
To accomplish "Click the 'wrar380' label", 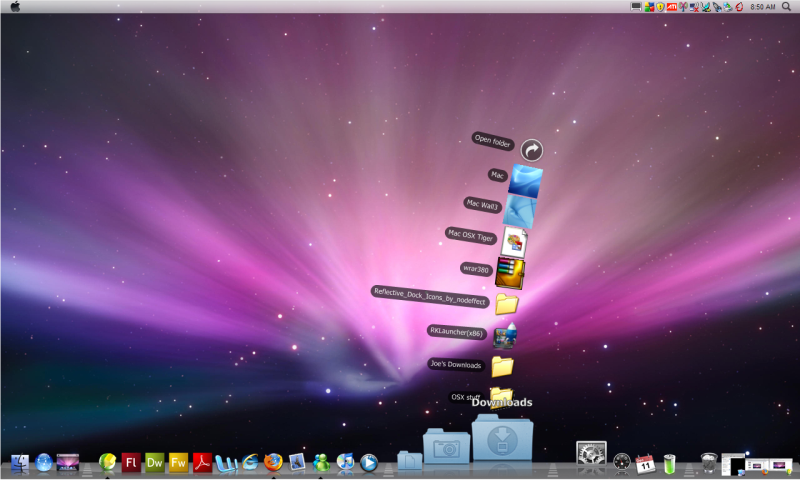I will pyautogui.click(x=476, y=269).
